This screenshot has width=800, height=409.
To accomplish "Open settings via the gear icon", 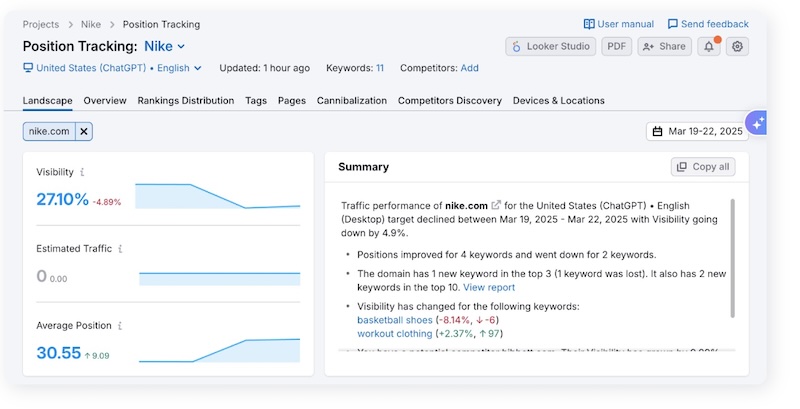I will pyautogui.click(x=738, y=46).
